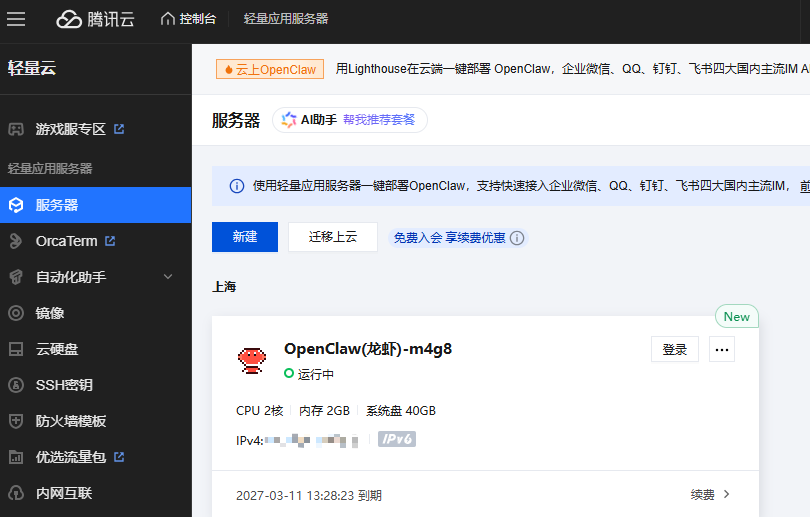The image size is (810, 517).
Task: Click the 上海 region heading
Action: pos(224,287)
